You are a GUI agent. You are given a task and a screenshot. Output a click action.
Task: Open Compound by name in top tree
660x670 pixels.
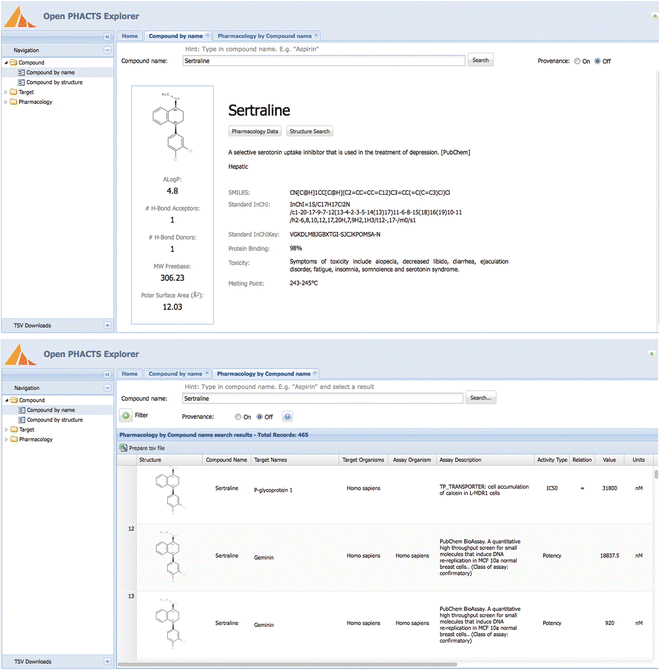coord(50,72)
